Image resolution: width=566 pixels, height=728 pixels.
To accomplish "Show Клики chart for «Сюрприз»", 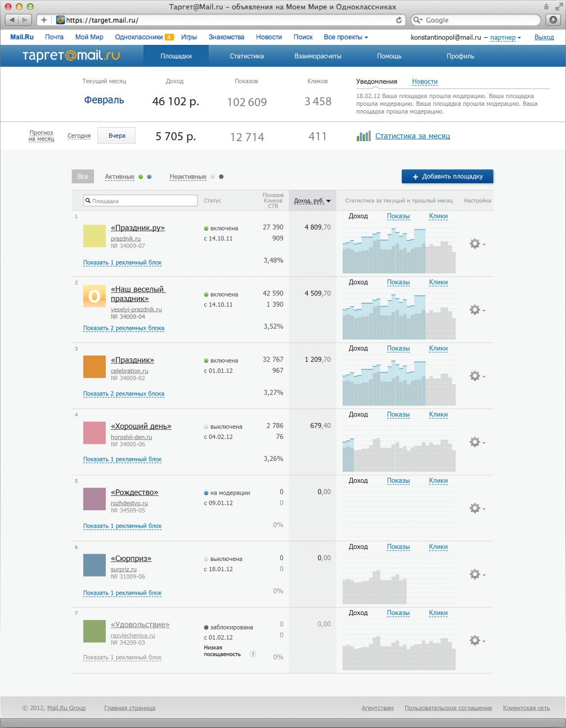I will point(438,547).
